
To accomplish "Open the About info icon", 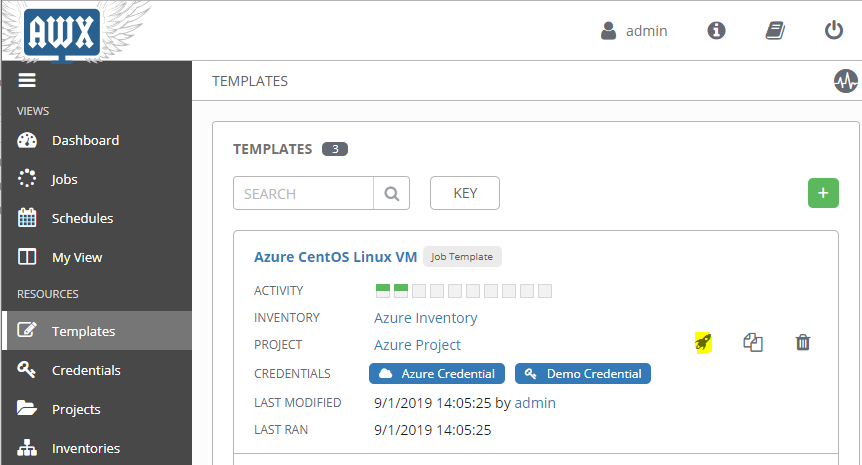I will [x=716, y=30].
